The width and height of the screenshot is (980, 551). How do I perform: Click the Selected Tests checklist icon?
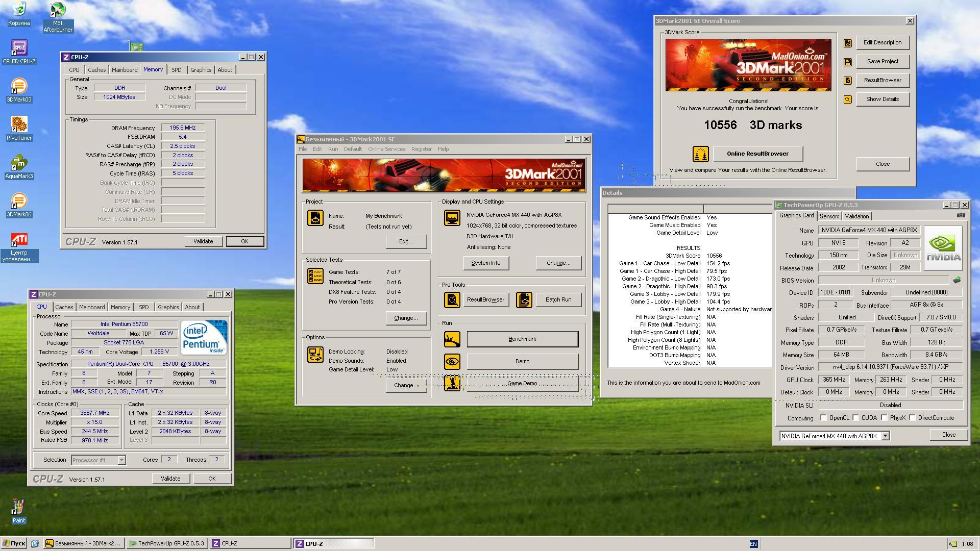315,276
